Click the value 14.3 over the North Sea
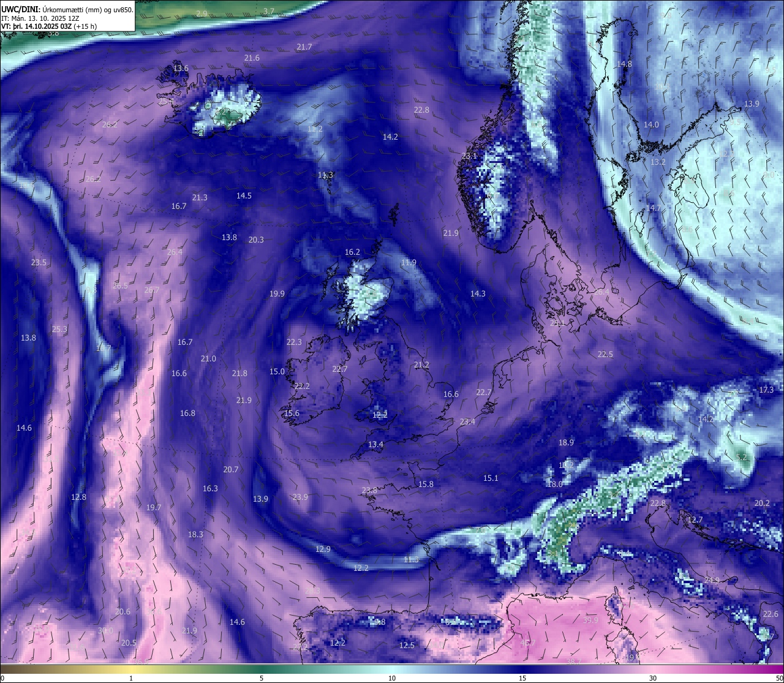This screenshot has width=784, height=683. (x=478, y=293)
